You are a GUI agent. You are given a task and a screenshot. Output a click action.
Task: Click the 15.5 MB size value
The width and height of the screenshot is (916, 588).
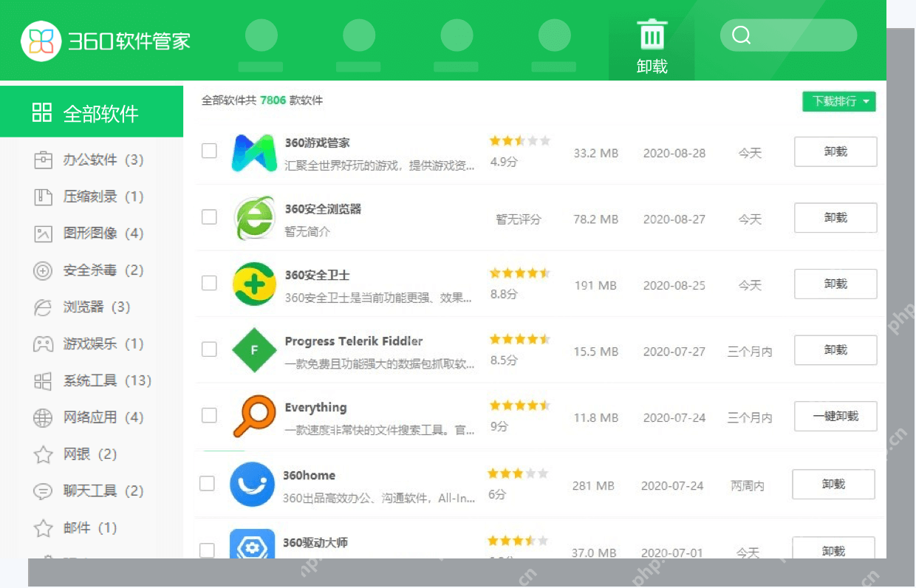coord(596,352)
